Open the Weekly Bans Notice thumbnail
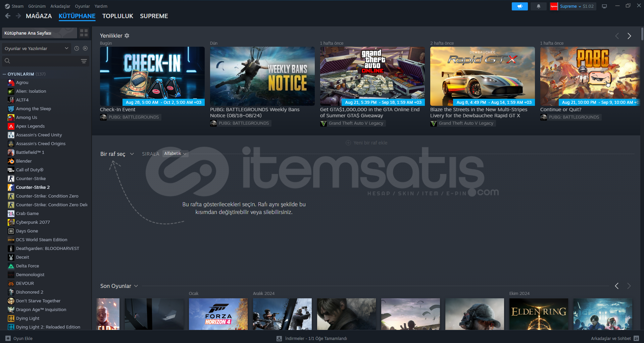This screenshot has width=644, height=343. [x=262, y=76]
